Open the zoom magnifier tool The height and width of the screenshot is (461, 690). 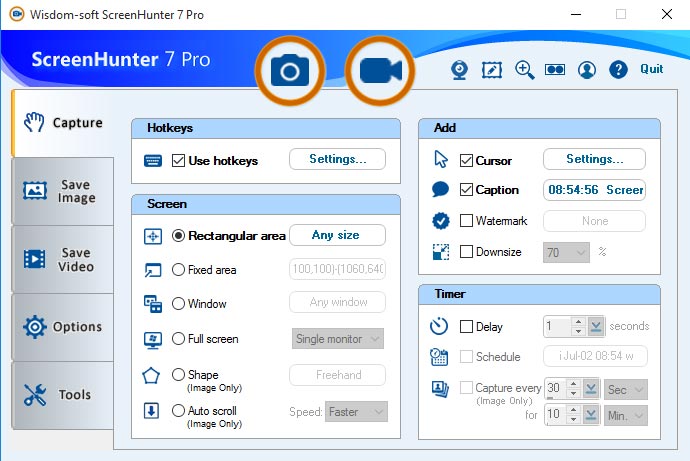tap(524, 70)
